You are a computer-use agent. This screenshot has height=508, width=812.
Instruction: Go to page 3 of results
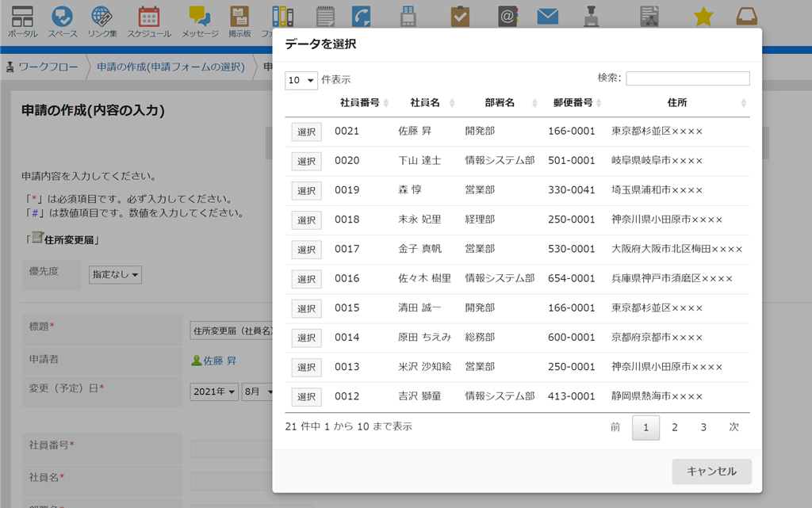(x=703, y=427)
